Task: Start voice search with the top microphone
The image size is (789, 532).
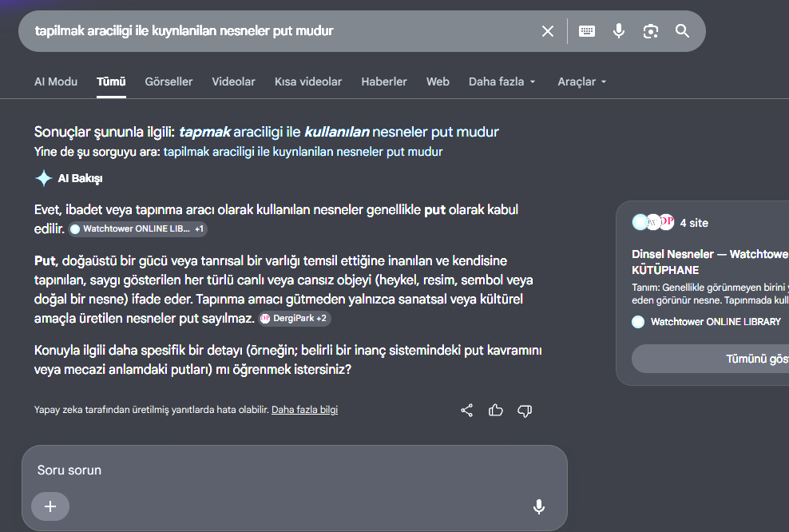Action: pos(618,31)
